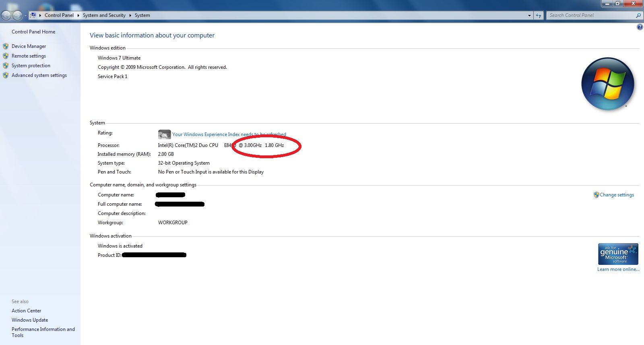The height and width of the screenshot is (345, 644).
Task: Open Windows Update under See also
Action: (30, 320)
